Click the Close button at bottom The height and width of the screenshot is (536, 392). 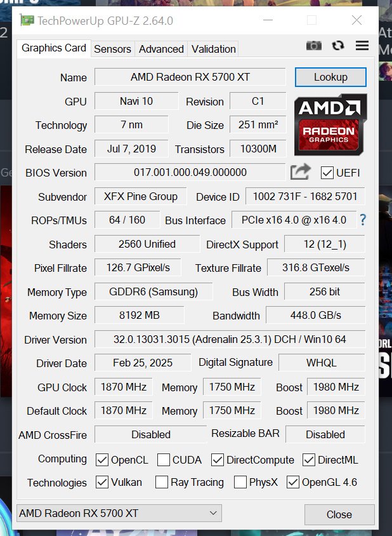pyautogui.click(x=339, y=514)
